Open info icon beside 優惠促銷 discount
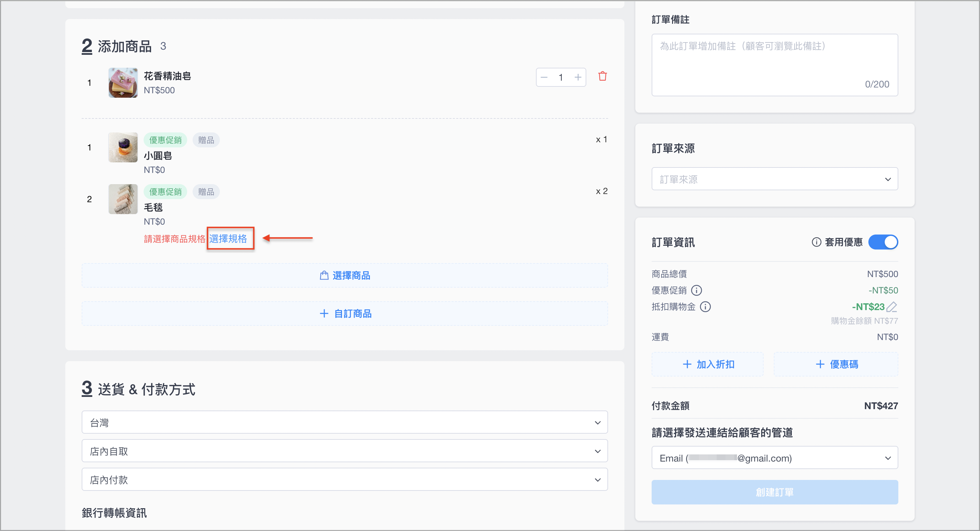Image resolution: width=980 pixels, height=531 pixels. (x=696, y=290)
